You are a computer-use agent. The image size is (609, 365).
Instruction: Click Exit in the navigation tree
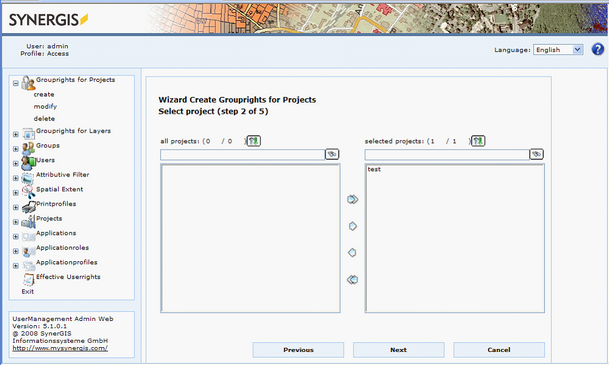pos(28,291)
